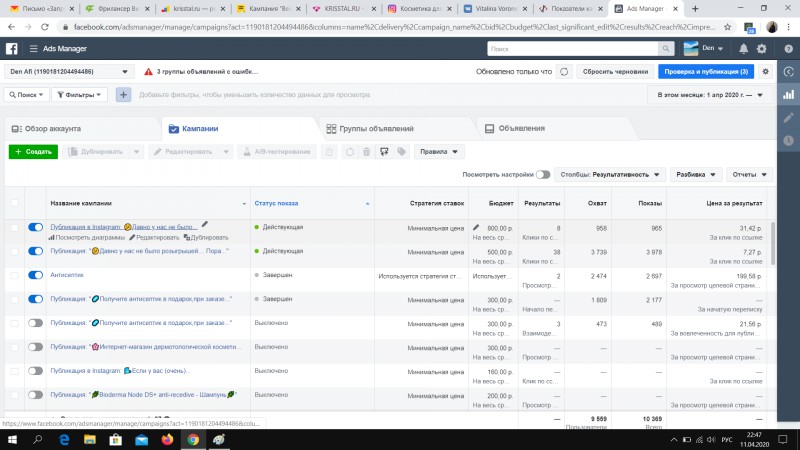Open the Правила dropdown
The image size is (800, 450).
pos(439,152)
